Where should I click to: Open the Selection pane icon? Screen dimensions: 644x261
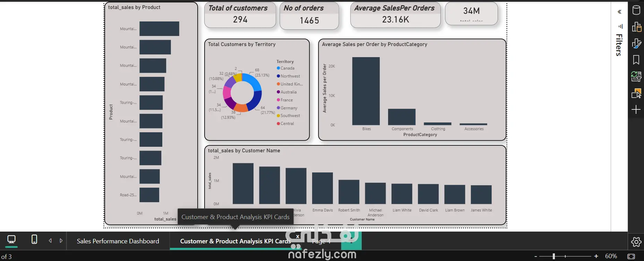636,93
